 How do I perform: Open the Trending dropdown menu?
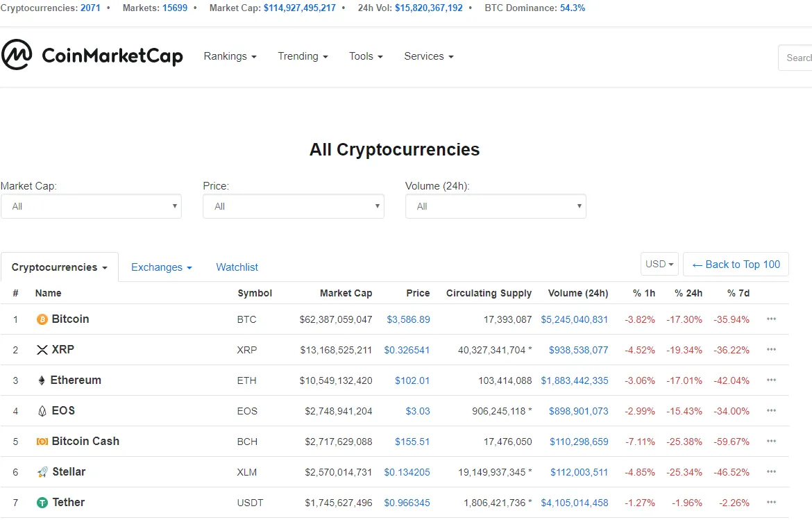pyautogui.click(x=303, y=56)
